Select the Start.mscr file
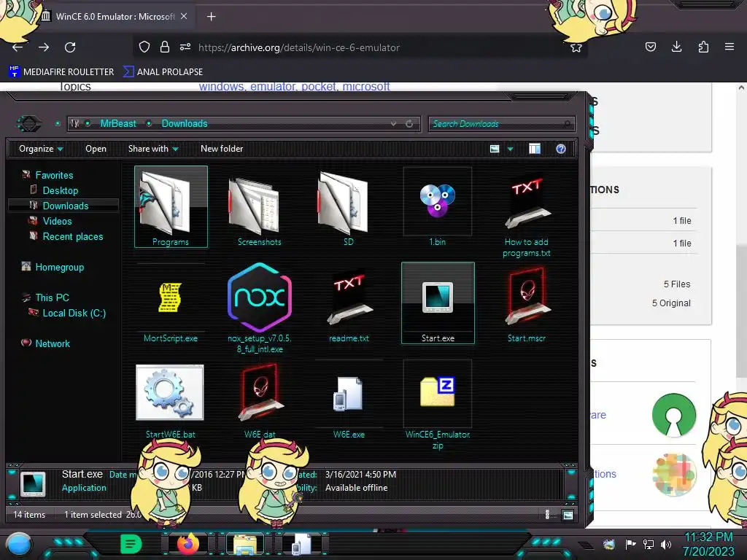 point(527,303)
